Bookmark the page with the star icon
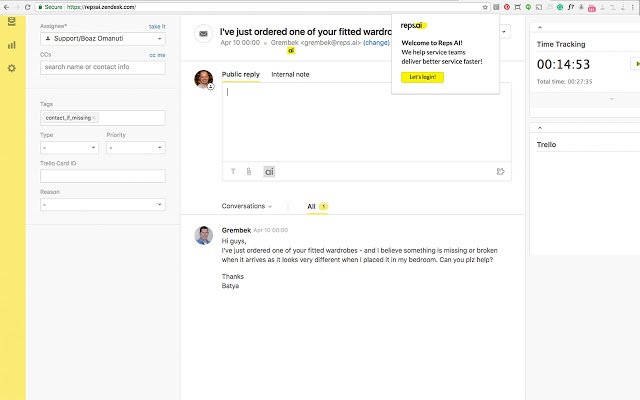 485,7
